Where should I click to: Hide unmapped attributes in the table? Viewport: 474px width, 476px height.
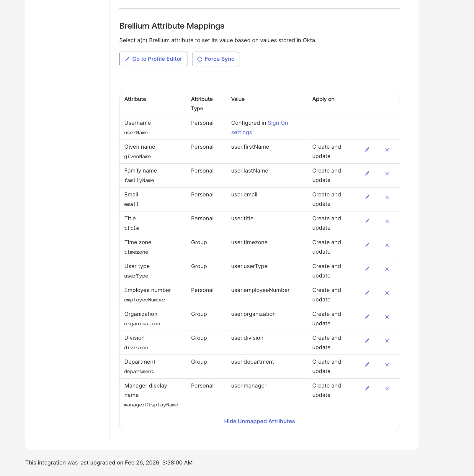point(259,421)
